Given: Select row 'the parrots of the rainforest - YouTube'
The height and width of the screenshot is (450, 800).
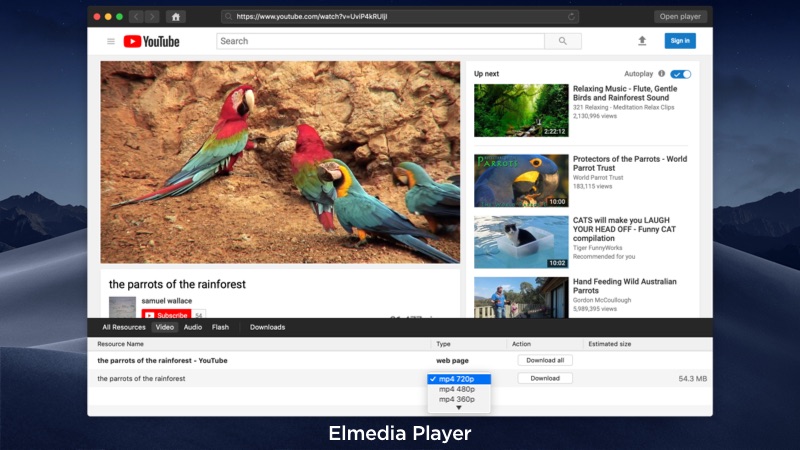Looking at the screenshot, I should (400, 360).
